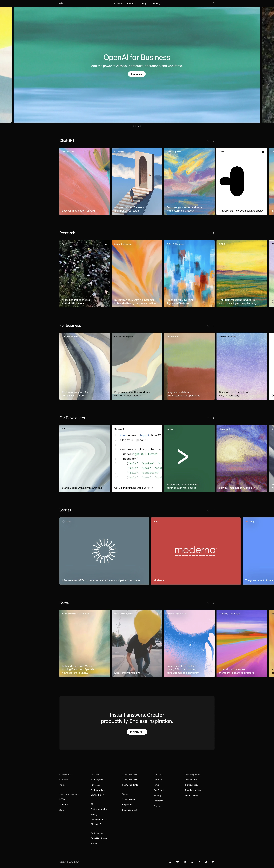Open the Quickstart code sample card
Image resolution: width=274 pixels, height=868 pixels.
tap(137, 459)
